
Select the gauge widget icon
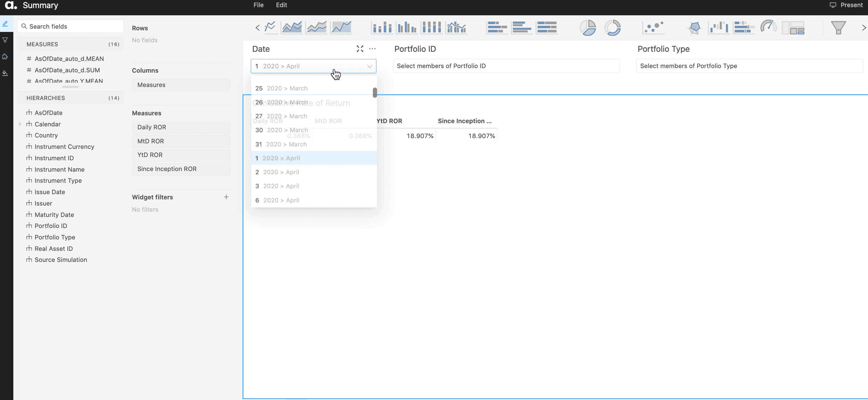pyautogui.click(x=768, y=27)
